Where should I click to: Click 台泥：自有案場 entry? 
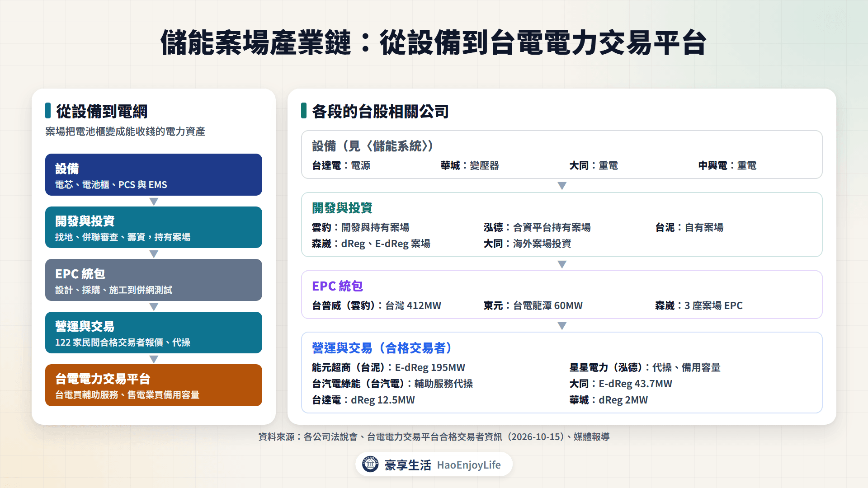coord(689,227)
